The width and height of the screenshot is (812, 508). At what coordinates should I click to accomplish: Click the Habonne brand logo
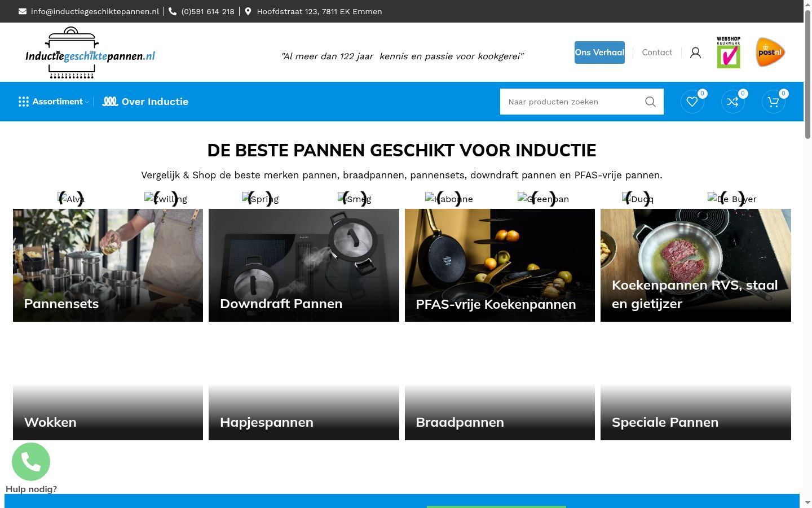click(449, 199)
